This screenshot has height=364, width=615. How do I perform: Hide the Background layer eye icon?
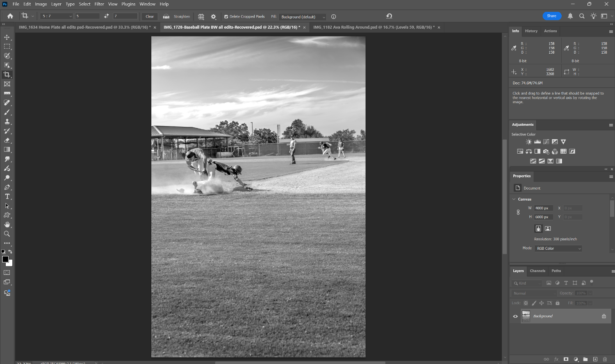point(515,316)
